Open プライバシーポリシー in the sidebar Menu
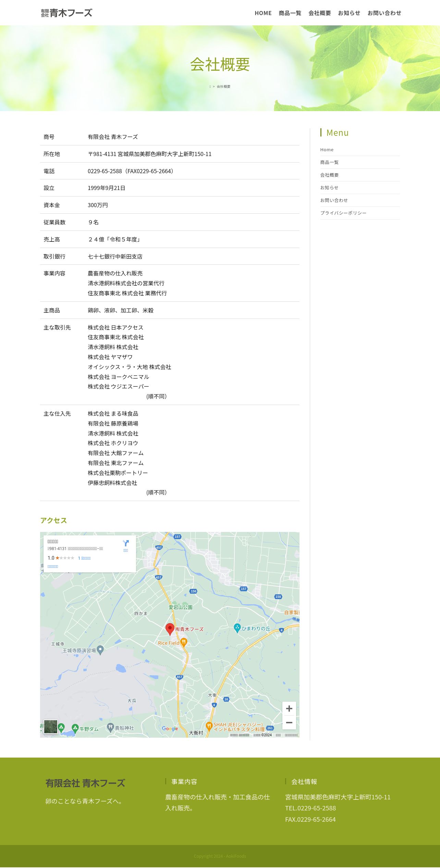 tap(343, 213)
